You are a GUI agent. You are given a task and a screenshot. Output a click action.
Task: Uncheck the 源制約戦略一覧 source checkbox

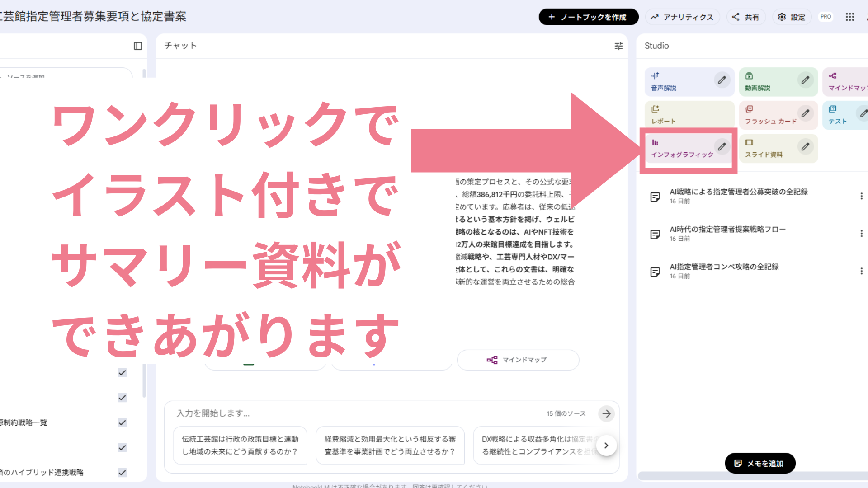[x=122, y=422]
